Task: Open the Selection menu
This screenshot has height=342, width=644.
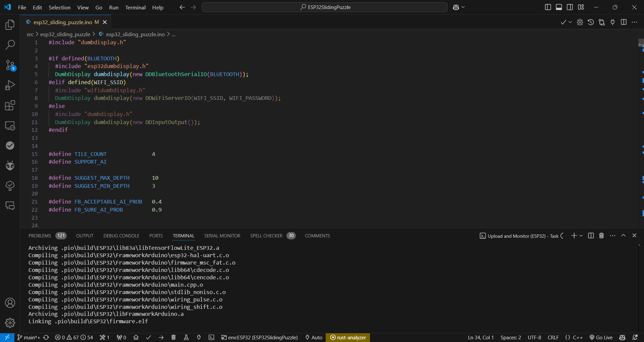Action: 59,7
